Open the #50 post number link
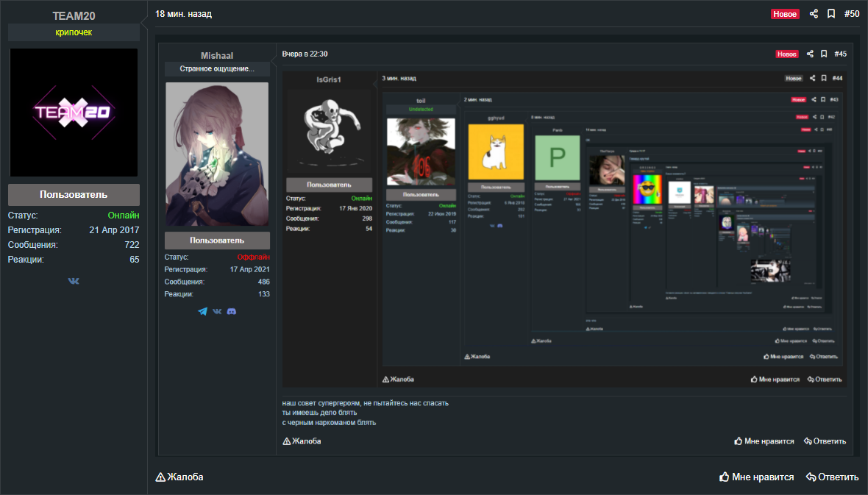The width and height of the screenshot is (868, 495). point(852,14)
